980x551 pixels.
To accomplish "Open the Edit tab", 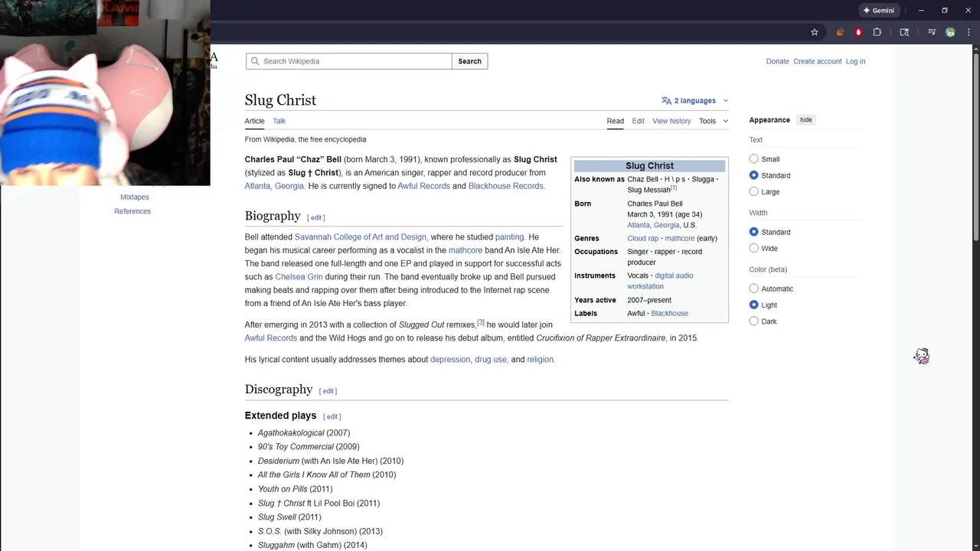I will coord(638,121).
